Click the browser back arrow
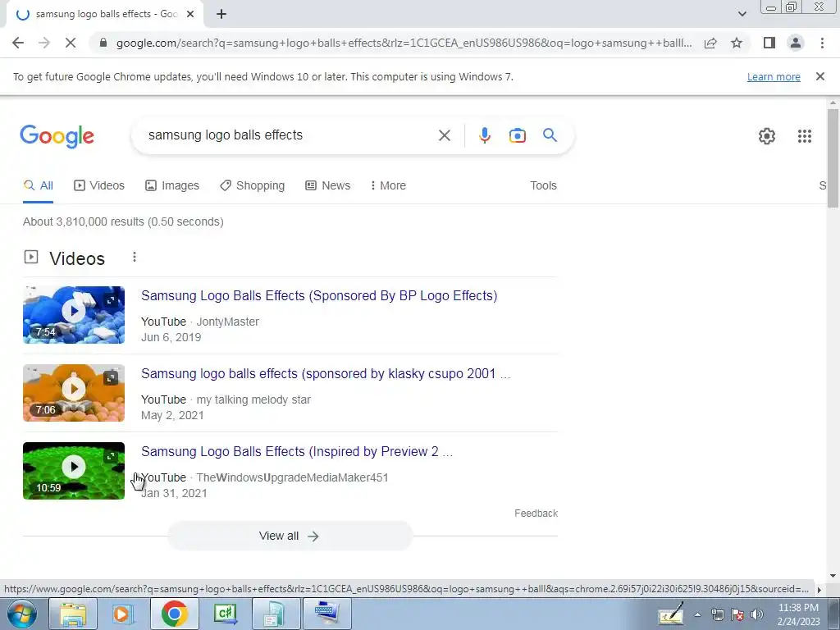 pos(18,43)
